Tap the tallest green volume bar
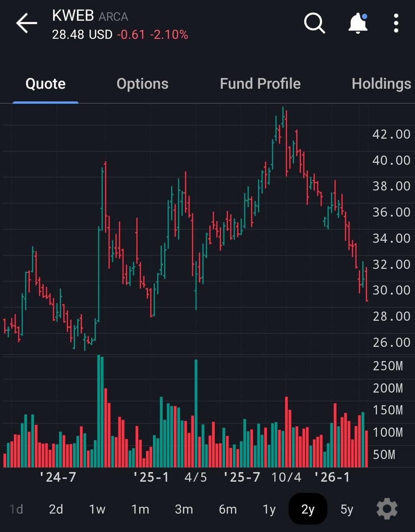 [x=98, y=411]
